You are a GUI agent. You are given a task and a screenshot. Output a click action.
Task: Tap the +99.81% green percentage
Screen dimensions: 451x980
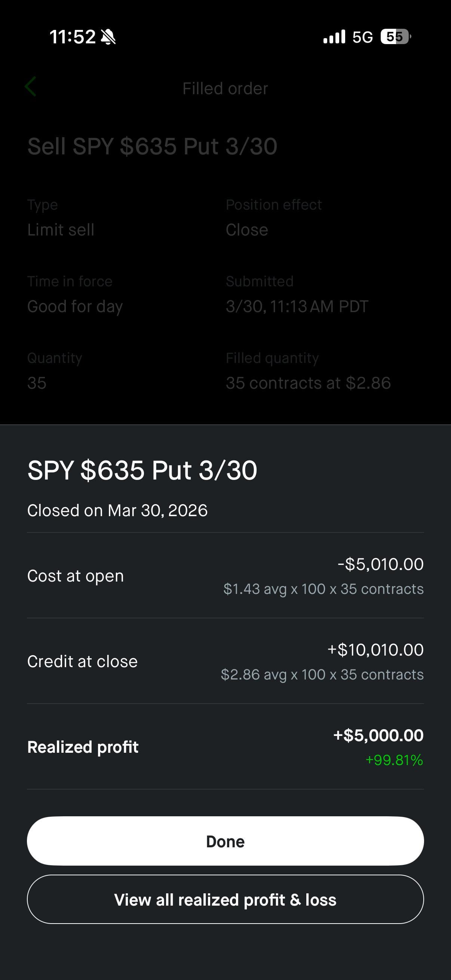(394, 760)
